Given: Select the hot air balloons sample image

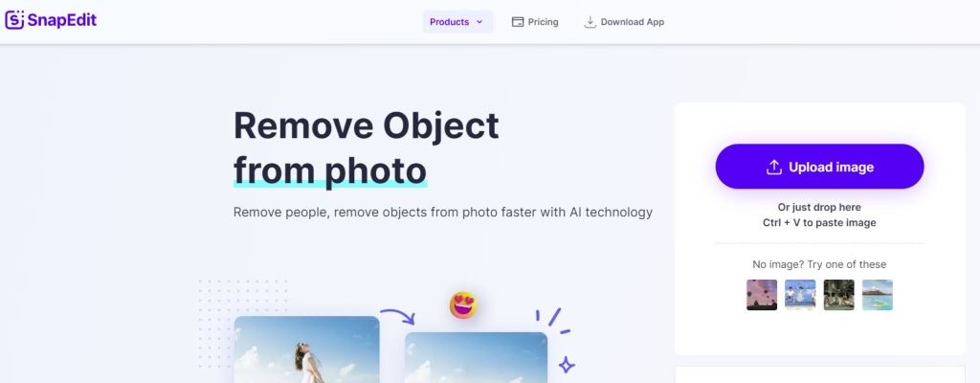Looking at the screenshot, I should point(762,295).
